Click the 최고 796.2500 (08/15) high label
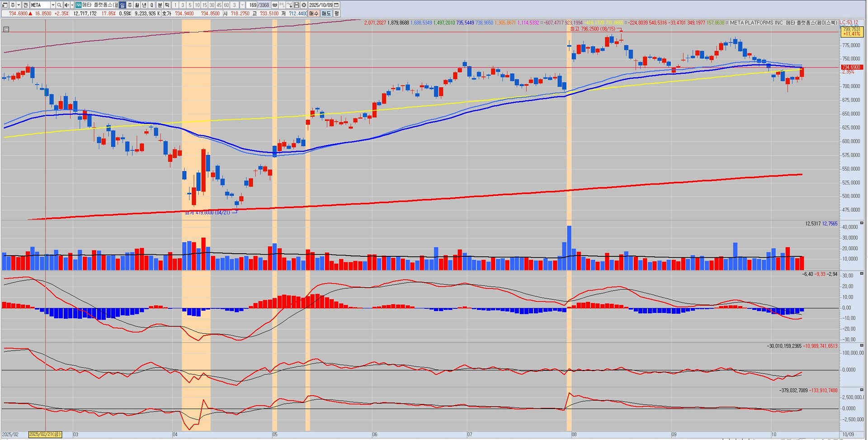This screenshot has height=440, width=868. 592,29
